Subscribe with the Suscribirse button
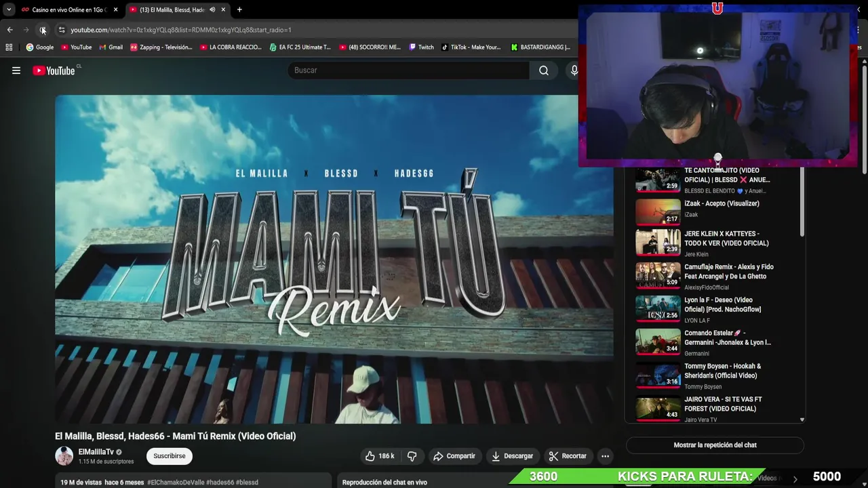 (170, 456)
